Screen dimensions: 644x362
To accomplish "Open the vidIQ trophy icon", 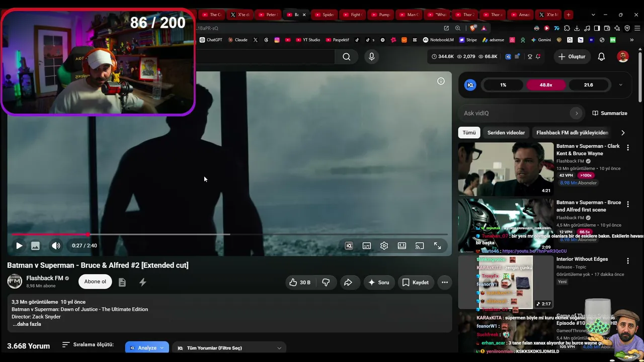I will coord(530,57).
